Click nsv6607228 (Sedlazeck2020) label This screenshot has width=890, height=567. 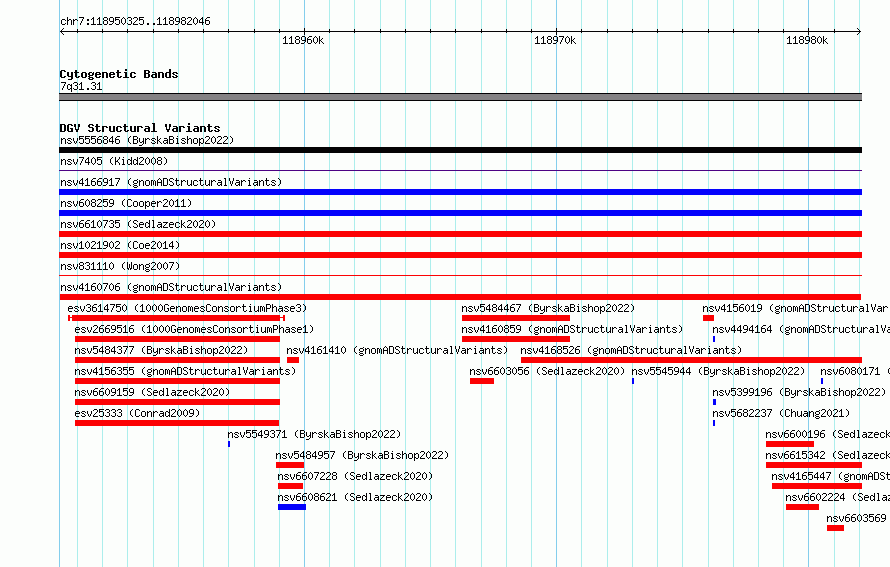355,476
